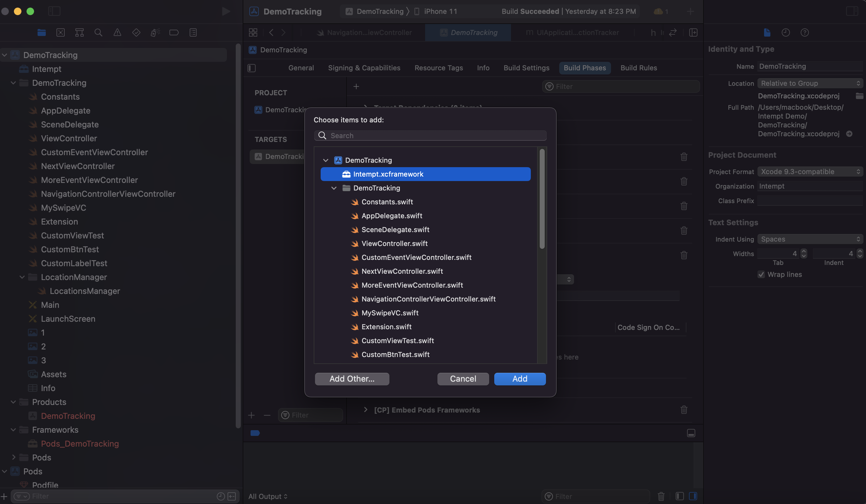
Task: Click the library plus button in toolbar
Action: [691, 11]
